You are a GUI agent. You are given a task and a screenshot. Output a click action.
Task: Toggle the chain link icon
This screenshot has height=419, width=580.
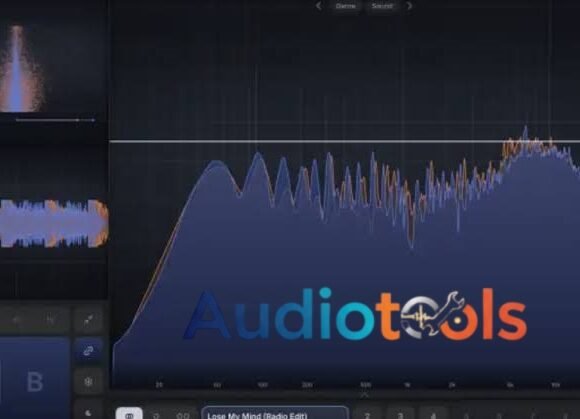88,350
